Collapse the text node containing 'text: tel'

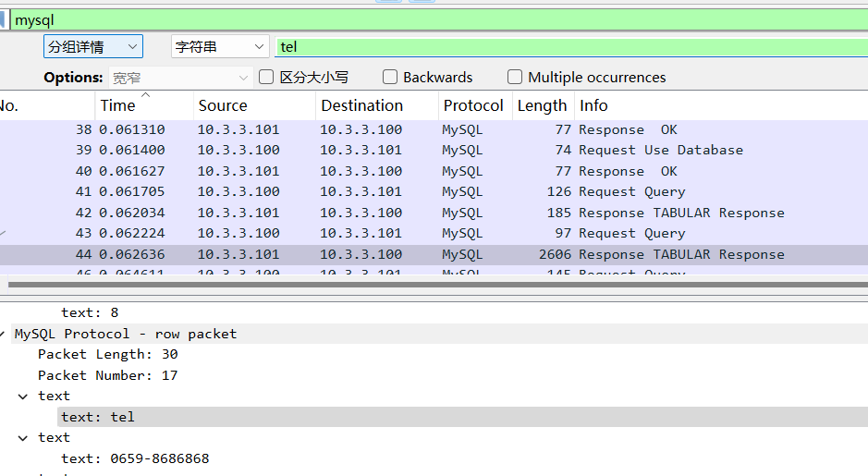23,396
